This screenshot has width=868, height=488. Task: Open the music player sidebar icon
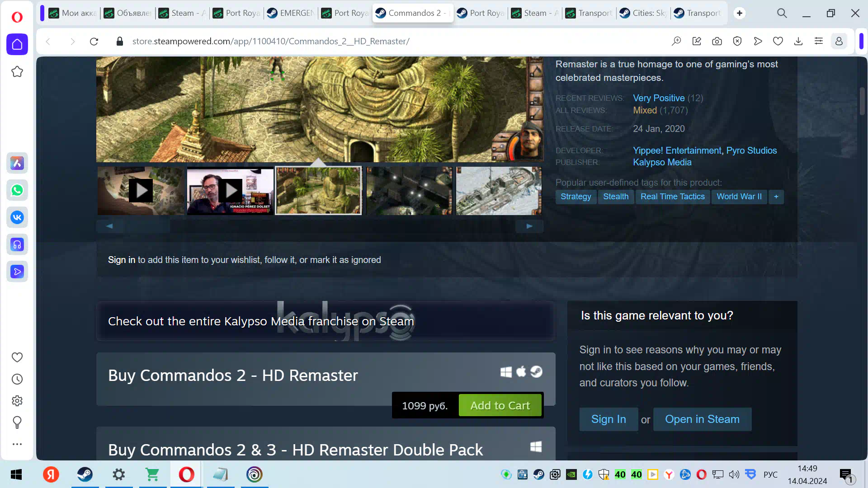tap(17, 244)
